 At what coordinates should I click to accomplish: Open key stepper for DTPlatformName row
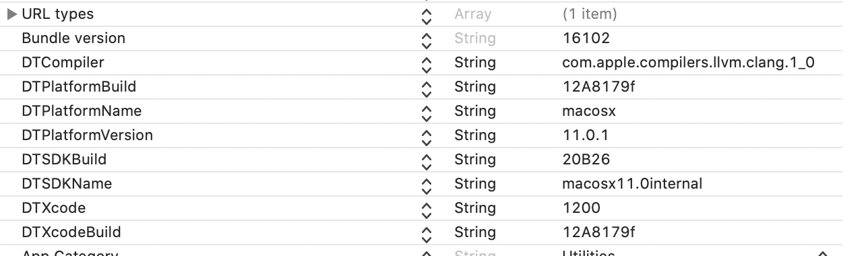click(425, 111)
